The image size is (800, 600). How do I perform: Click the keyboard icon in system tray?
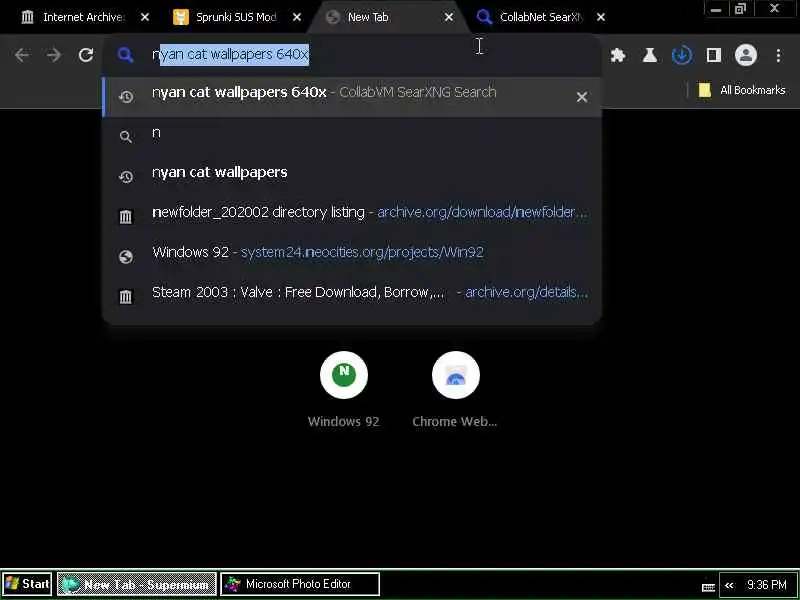[708, 587]
